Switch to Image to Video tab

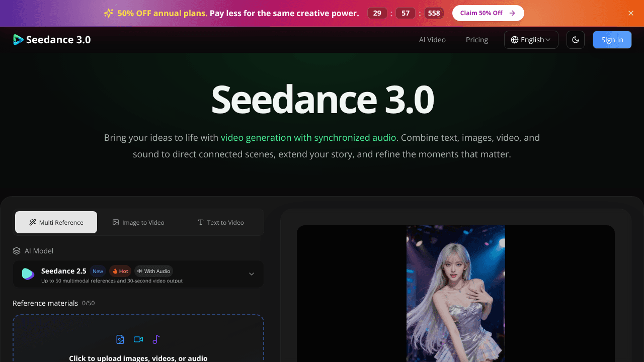click(138, 222)
